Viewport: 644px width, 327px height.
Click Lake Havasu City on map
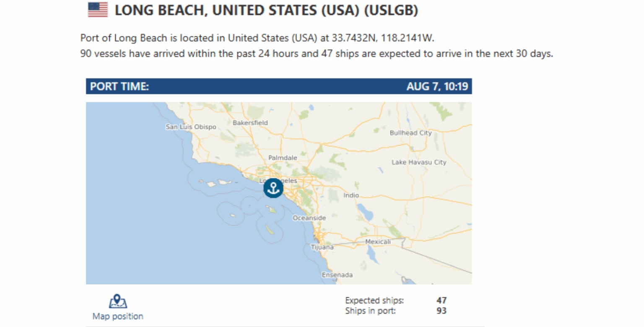point(419,162)
